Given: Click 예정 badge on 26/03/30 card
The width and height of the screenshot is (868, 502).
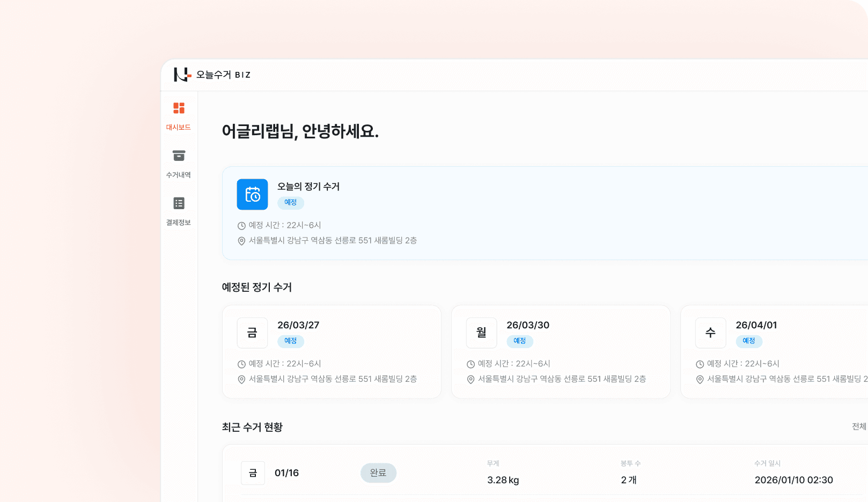Looking at the screenshot, I should click(x=520, y=341).
